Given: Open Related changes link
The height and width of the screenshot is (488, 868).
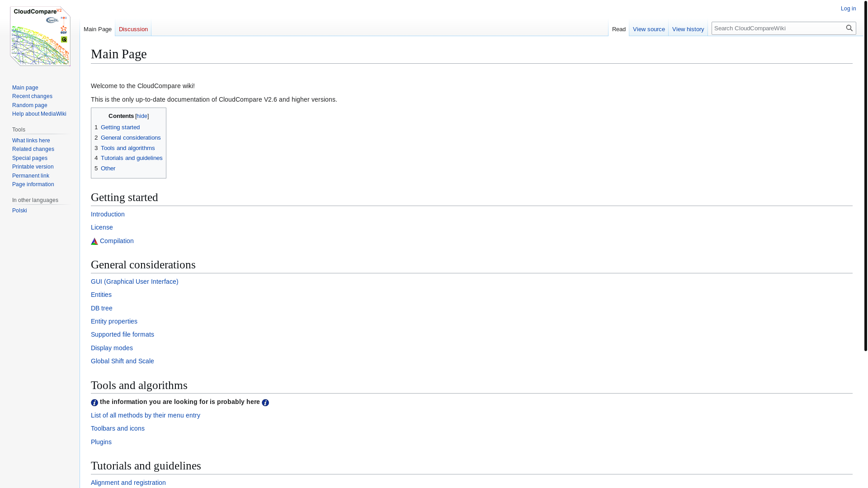Looking at the screenshot, I should click(x=33, y=149).
